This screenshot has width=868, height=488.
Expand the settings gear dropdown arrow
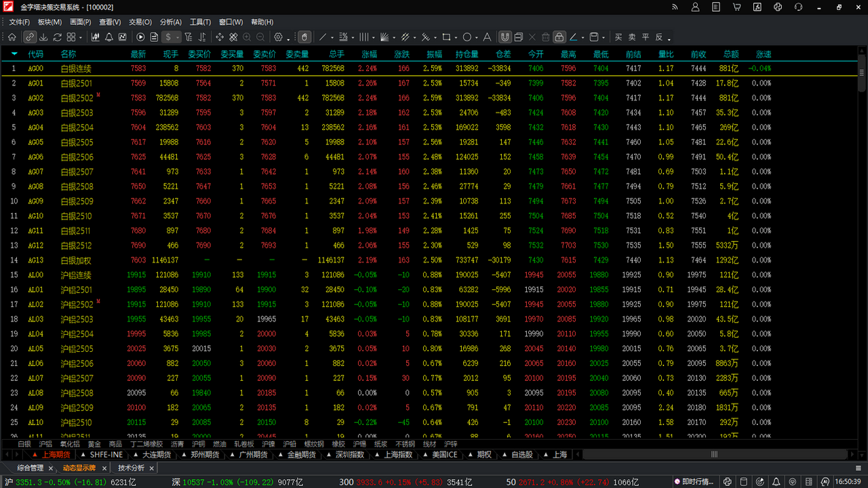pyautogui.click(x=288, y=39)
